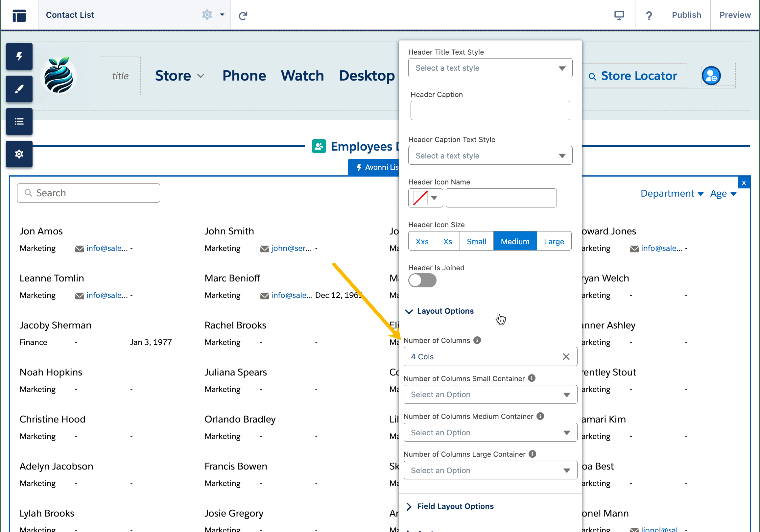Image resolution: width=760 pixels, height=532 pixels.
Task: Click the user profile avatar icon
Action: pos(711,76)
